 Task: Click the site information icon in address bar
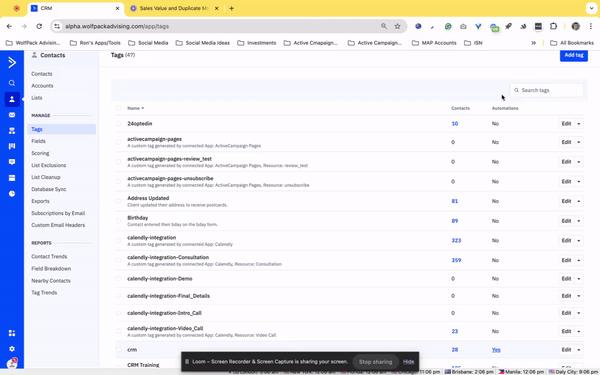pos(57,26)
